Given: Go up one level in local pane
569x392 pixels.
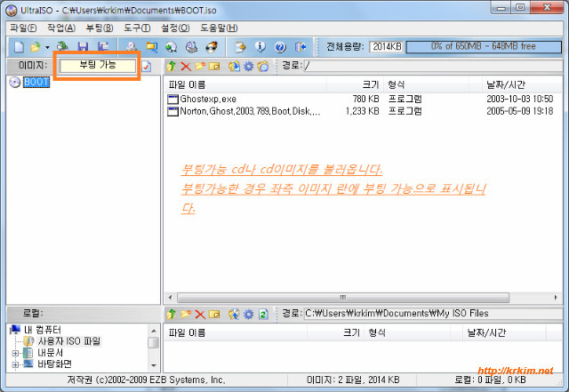Looking at the screenshot, I should tap(172, 314).
